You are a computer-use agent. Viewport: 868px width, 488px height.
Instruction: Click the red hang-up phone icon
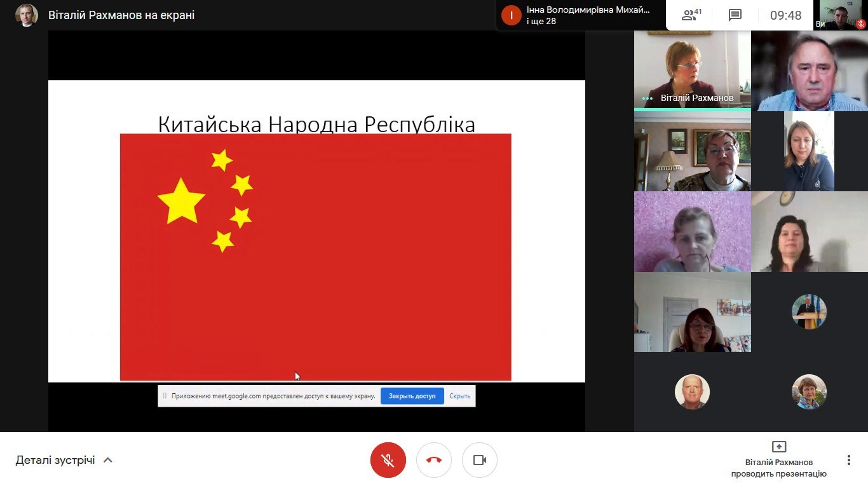click(434, 460)
